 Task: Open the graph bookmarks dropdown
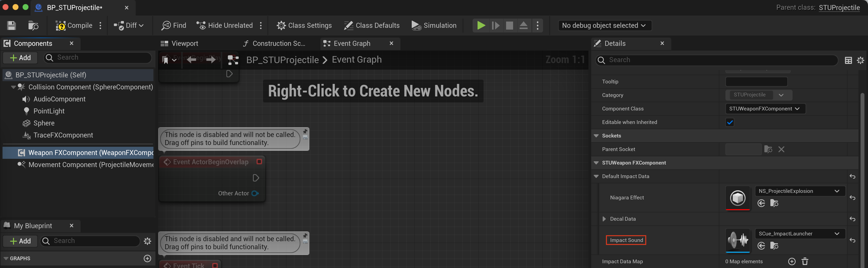tap(169, 60)
